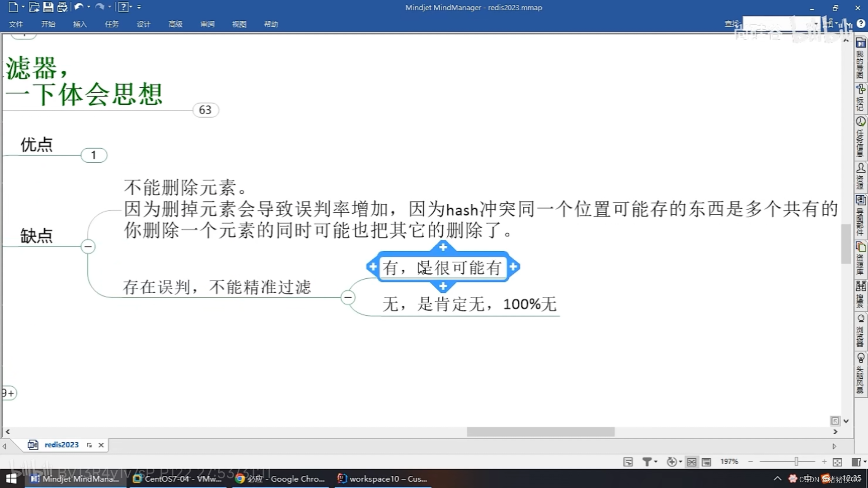Create a new map document
This screenshot has width=868, height=488.
coord(13,7)
